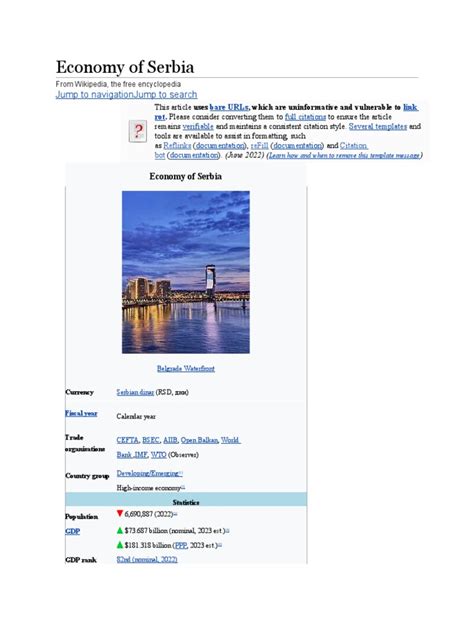Open the documentation link after reFill

point(297,146)
